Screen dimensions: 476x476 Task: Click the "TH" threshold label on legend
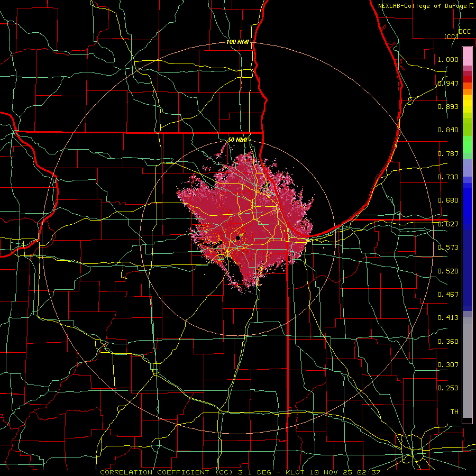(x=454, y=412)
